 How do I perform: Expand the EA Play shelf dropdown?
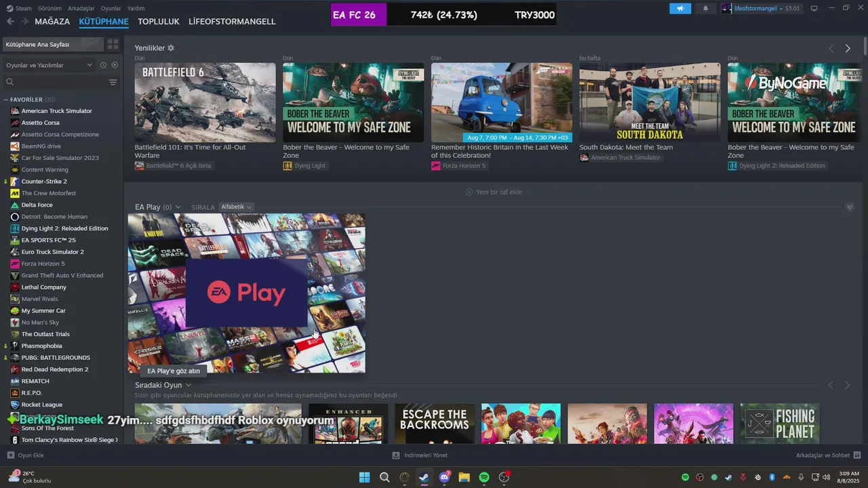(x=178, y=207)
